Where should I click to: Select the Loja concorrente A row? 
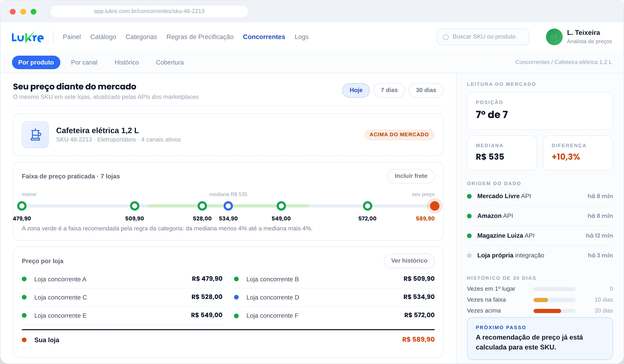tap(122, 279)
